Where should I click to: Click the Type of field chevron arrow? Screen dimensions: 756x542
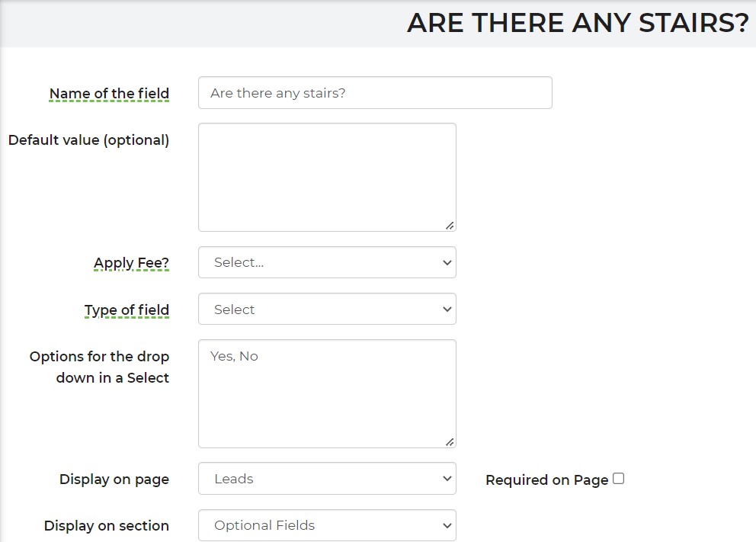tap(447, 309)
